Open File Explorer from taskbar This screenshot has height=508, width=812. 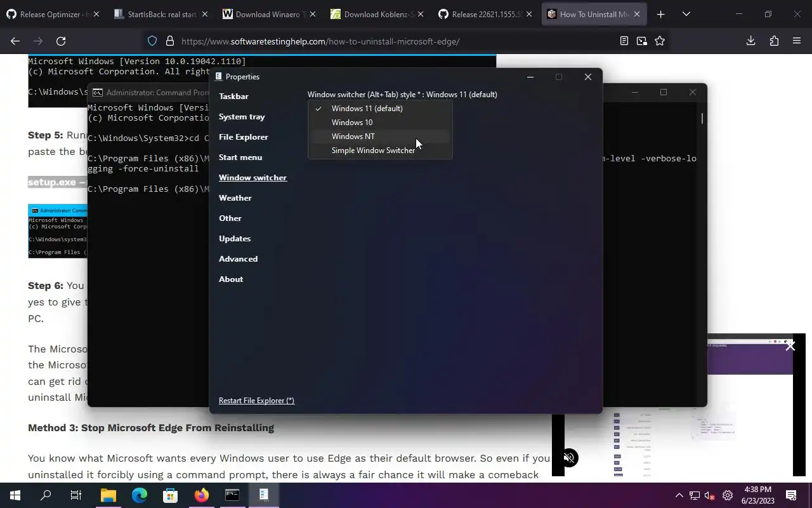click(x=108, y=495)
